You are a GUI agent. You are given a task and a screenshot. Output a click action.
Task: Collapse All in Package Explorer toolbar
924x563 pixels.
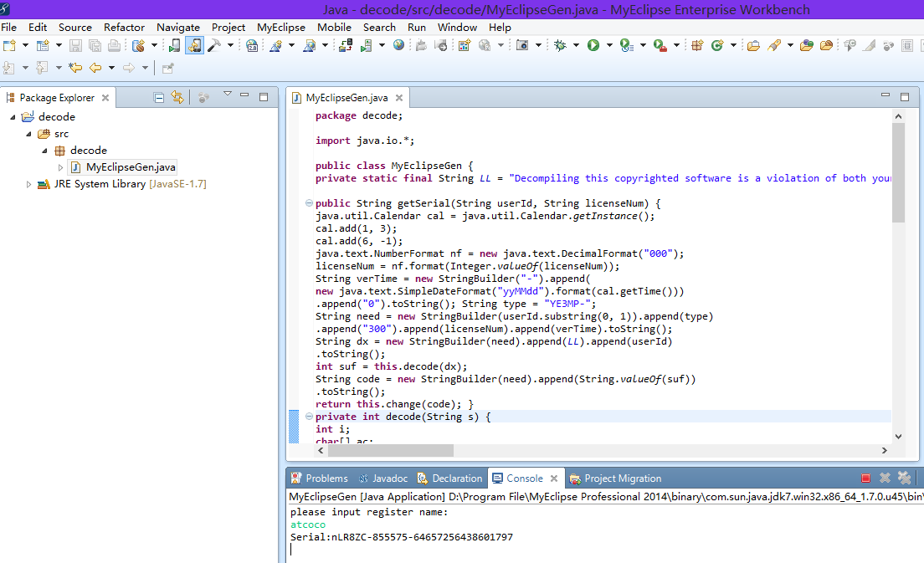(x=158, y=98)
